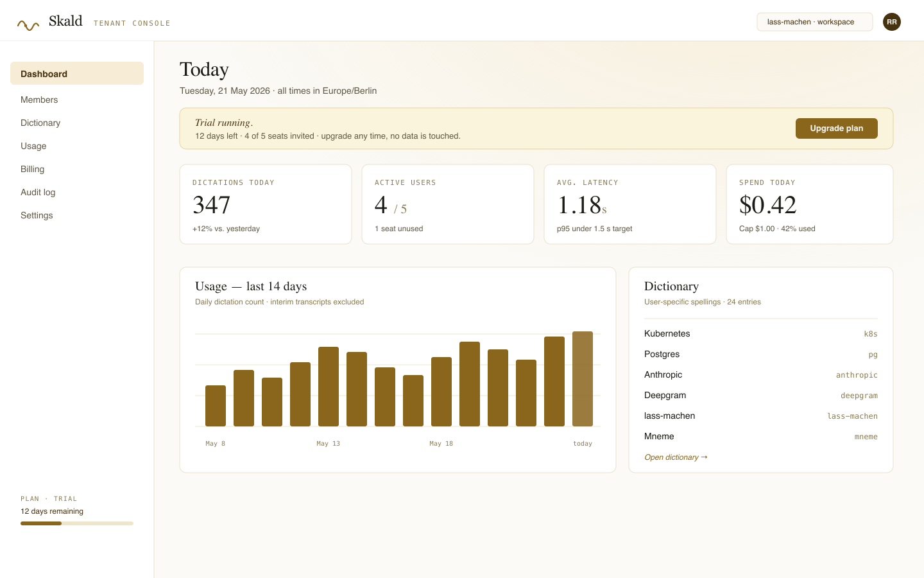Click the today bar in usage chart
This screenshot has width=924, height=578.
[583, 379]
